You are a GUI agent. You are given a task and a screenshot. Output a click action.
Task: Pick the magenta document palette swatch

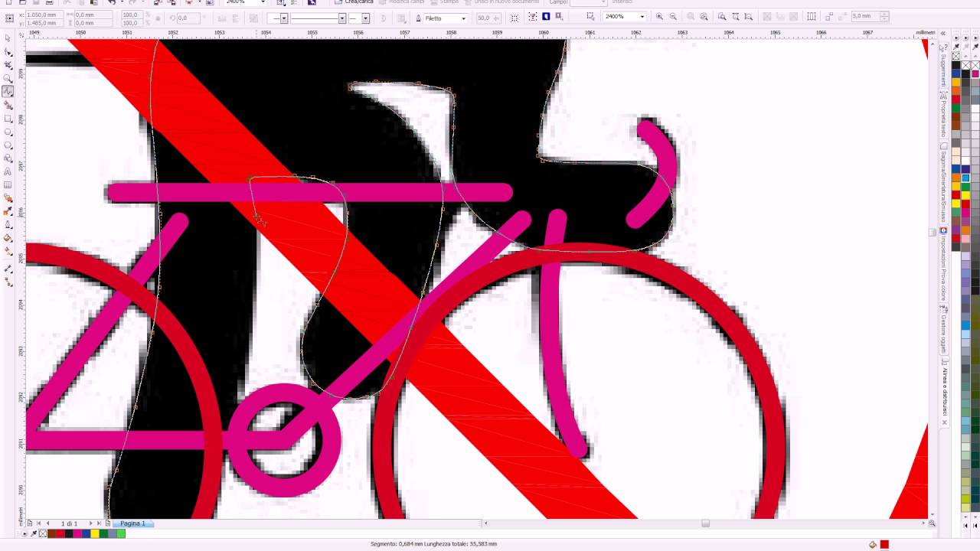pos(77,533)
